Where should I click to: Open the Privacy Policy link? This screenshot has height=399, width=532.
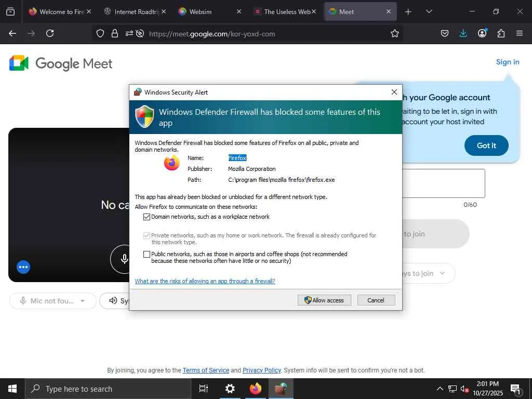pos(262,370)
